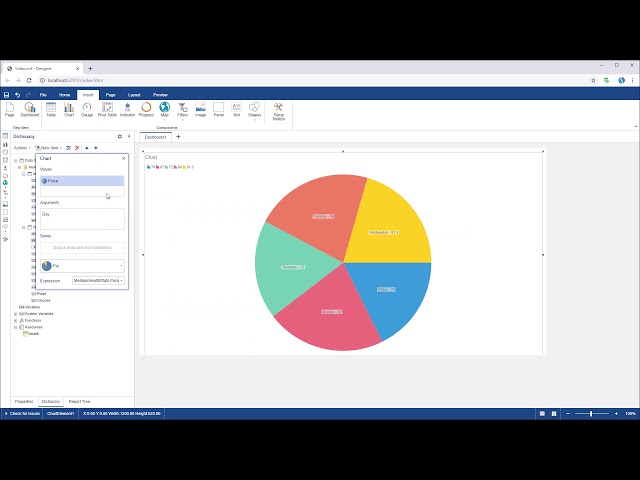Add a Pivot Table component
Viewport: 640px width, 480px height.
tap(107, 110)
